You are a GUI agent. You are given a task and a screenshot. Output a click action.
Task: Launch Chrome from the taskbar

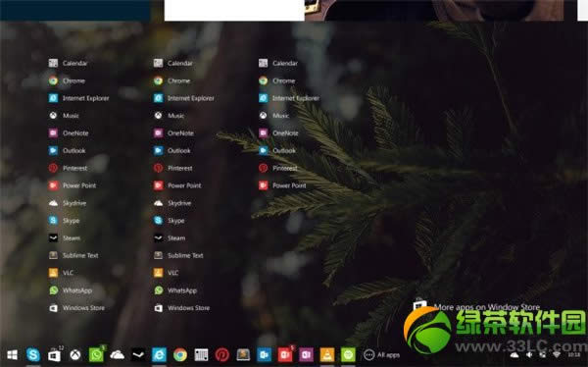coord(180,354)
